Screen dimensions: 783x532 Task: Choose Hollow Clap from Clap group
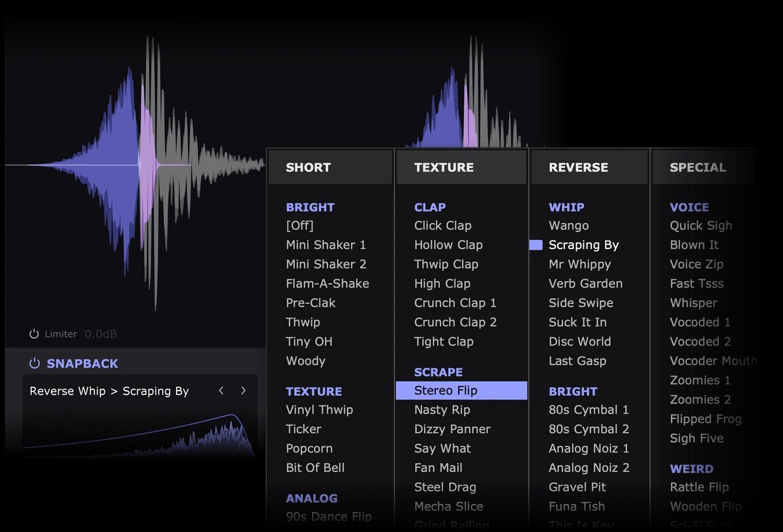tap(448, 245)
